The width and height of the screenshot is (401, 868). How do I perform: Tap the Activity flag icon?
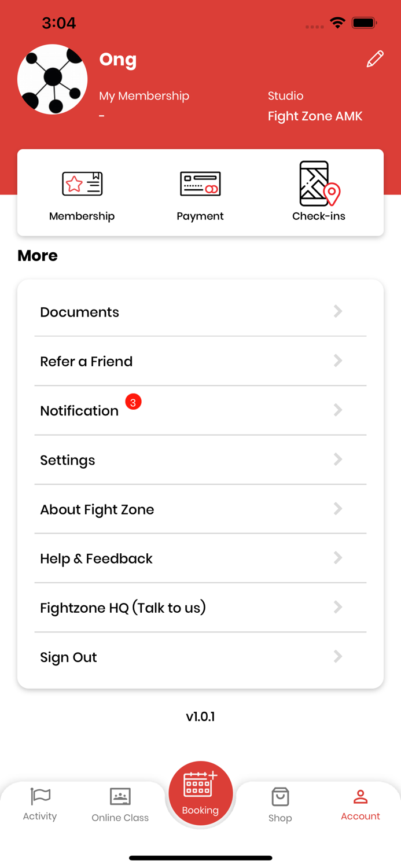click(40, 796)
